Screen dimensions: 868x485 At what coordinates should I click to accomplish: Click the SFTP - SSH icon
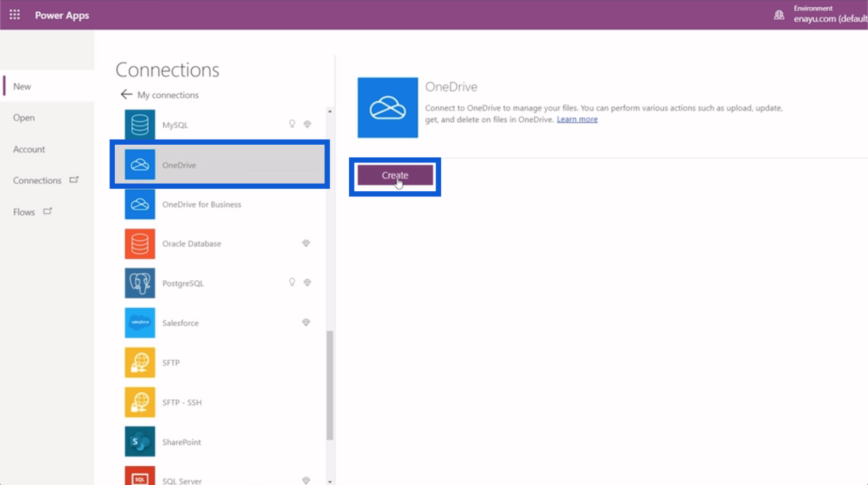[139, 402]
